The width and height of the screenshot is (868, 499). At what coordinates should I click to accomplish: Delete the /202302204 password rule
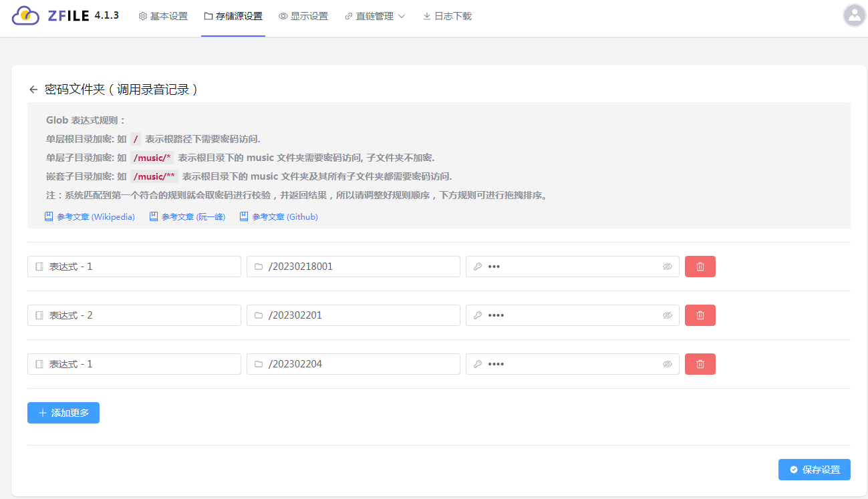(x=700, y=363)
